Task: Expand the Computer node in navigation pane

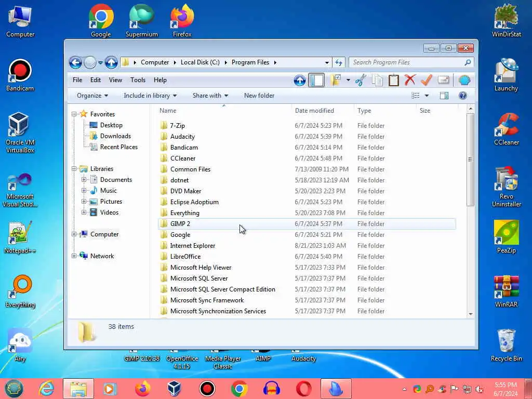Action: tap(74, 234)
